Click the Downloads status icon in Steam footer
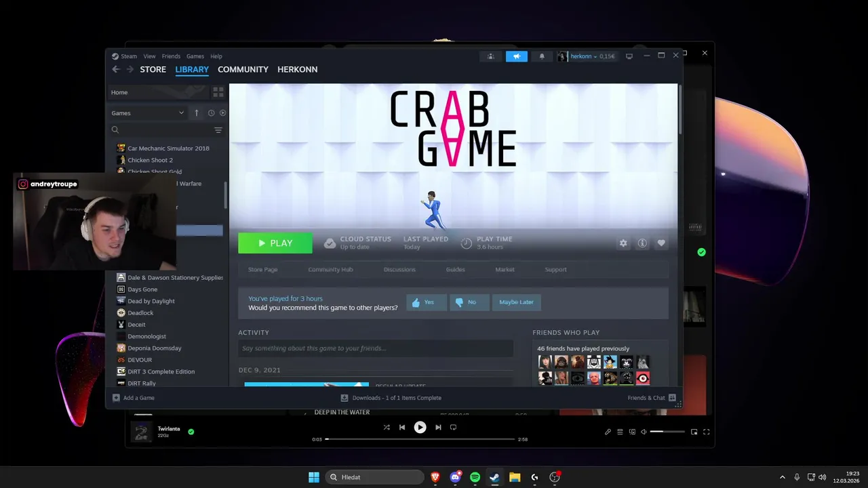Image resolution: width=868 pixels, height=488 pixels. (x=344, y=398)
